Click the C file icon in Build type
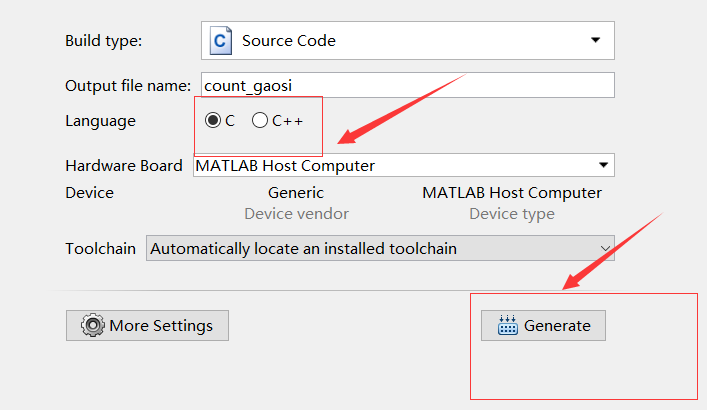707x410 pixels. click(x=220, y=41)
